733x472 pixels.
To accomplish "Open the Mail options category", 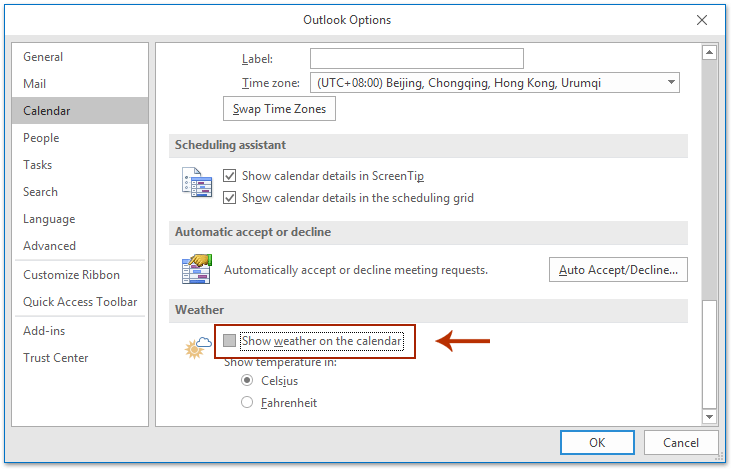I will click(80, 84).
